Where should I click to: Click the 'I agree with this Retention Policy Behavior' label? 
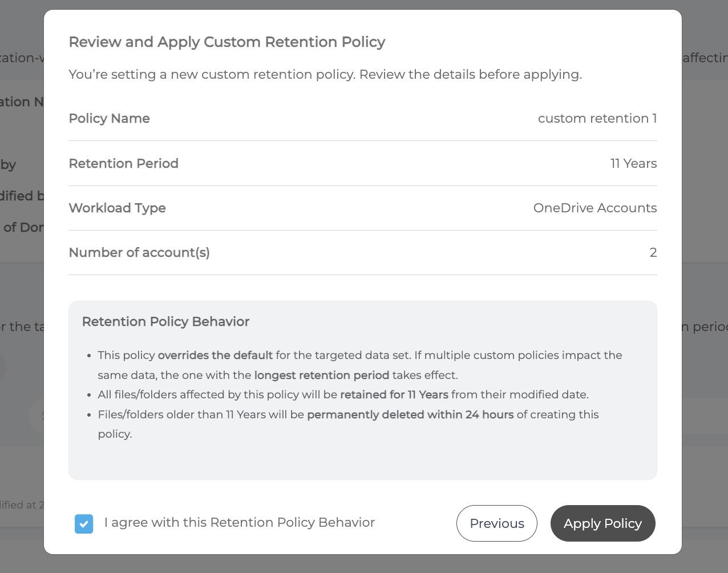click(x=239, y=523)
